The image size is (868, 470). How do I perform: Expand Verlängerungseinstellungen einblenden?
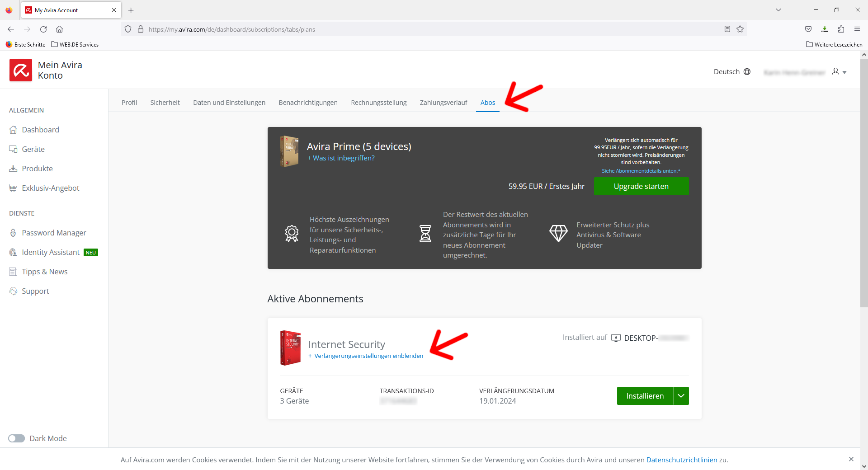coord(366,356)
